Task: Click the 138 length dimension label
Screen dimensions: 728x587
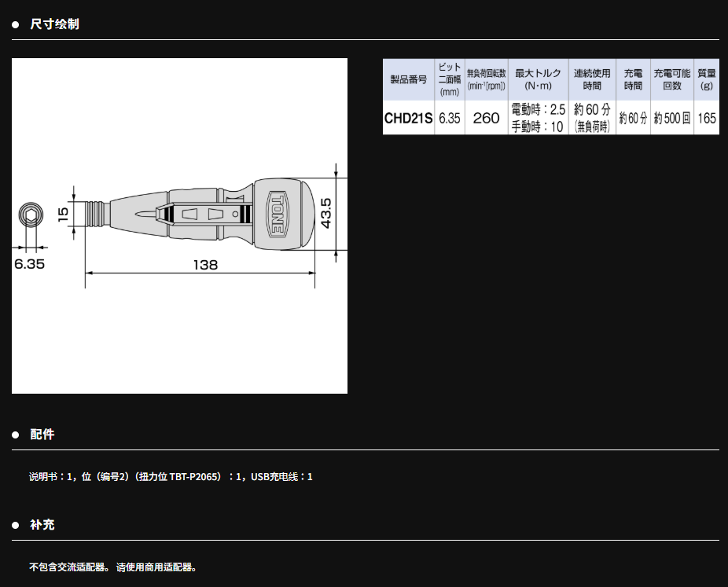Action: click(x=204, y=265)
